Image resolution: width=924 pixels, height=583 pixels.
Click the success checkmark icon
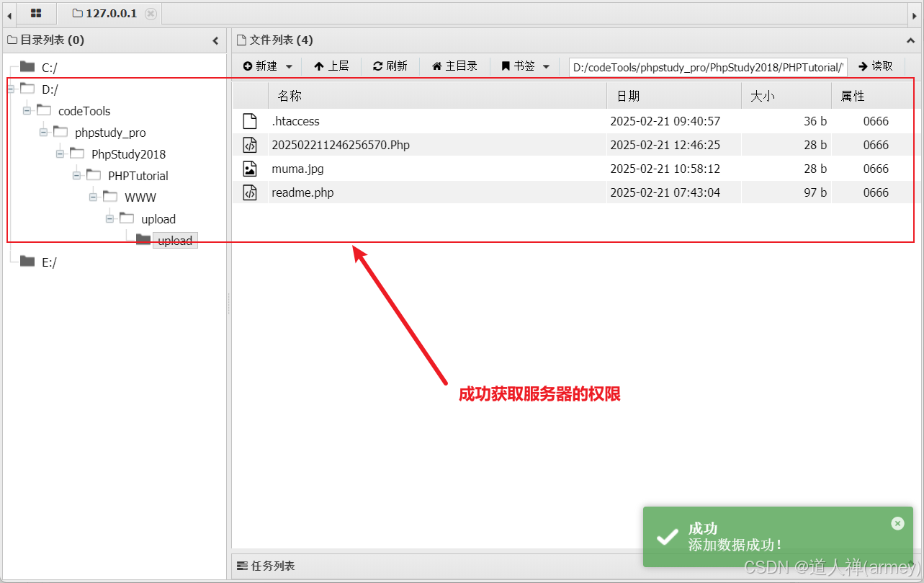668,536
